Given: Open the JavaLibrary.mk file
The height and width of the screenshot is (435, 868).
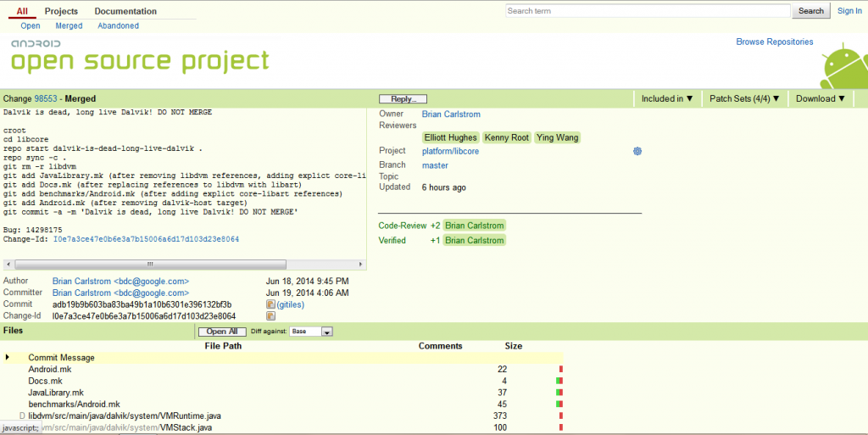Looking at the screenshot, I should (x=56, y=393).
